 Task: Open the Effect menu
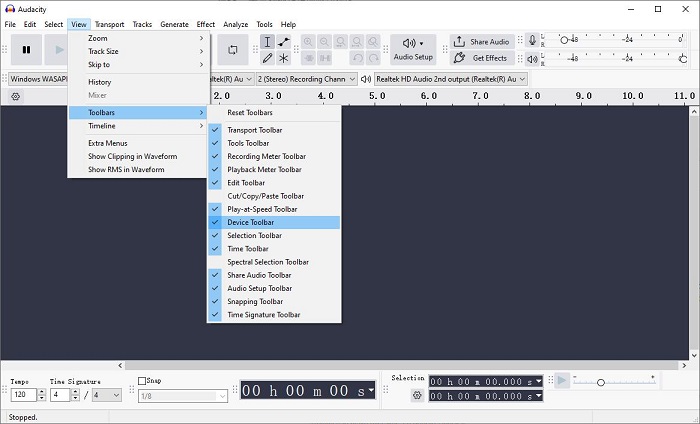205,24
